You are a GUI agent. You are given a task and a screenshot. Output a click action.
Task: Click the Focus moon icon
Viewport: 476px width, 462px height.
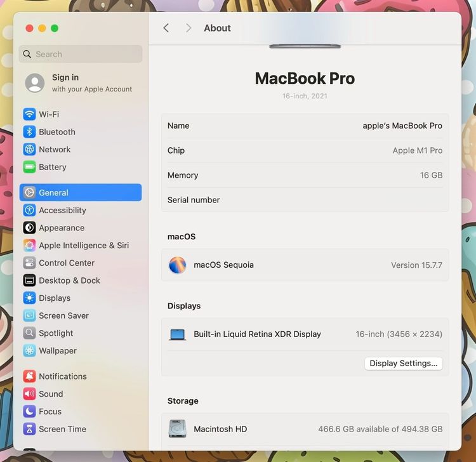pos(29,412)
